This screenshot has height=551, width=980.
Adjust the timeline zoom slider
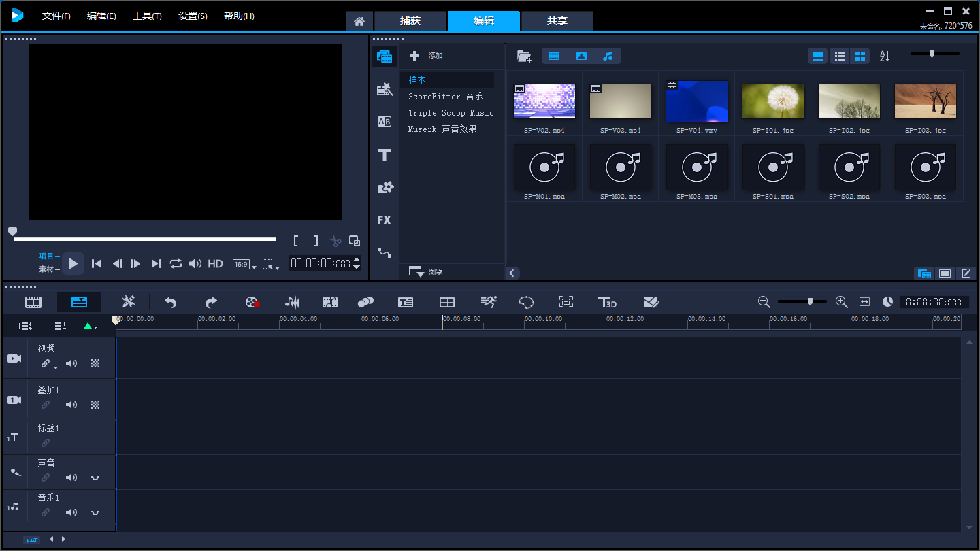(803, 301)
